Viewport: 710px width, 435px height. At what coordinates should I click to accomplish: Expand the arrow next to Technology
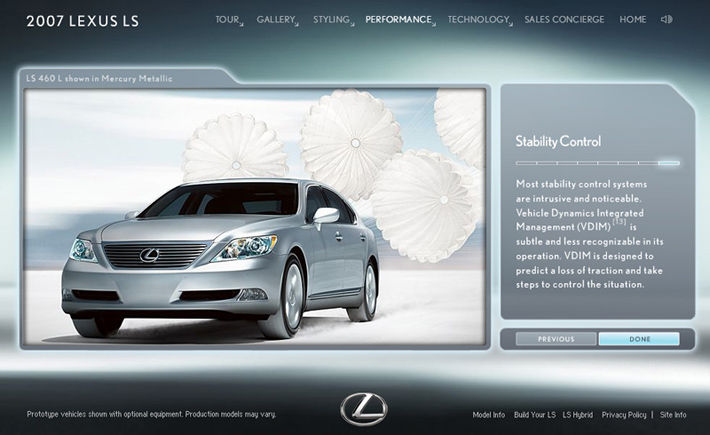(511, 24)
